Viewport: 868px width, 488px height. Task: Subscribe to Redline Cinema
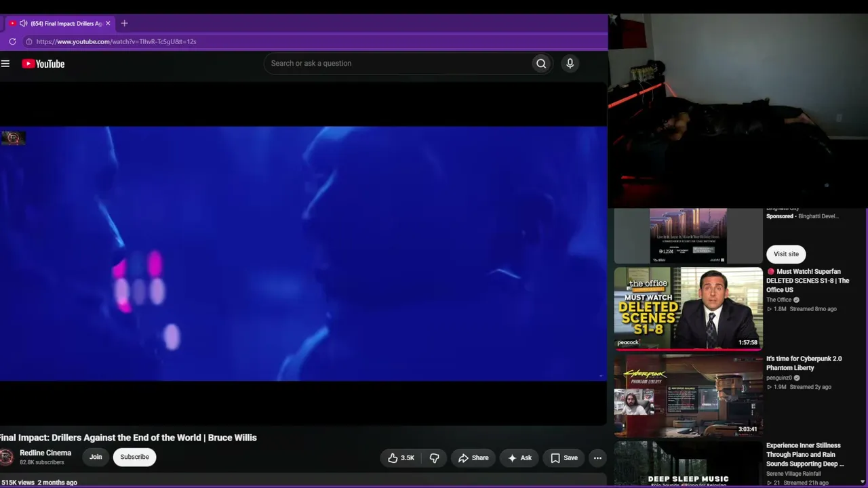(134, 457)
